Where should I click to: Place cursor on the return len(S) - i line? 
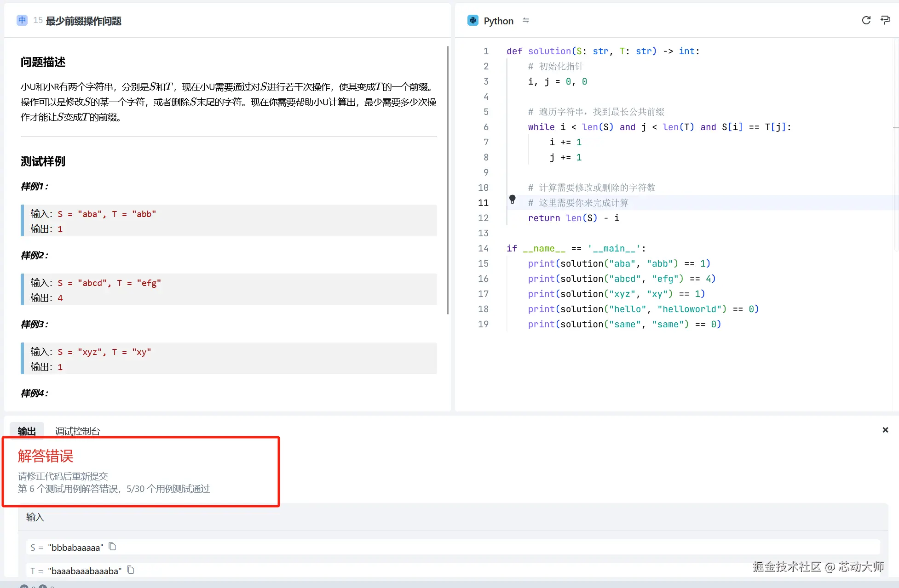tap(573, 218)
